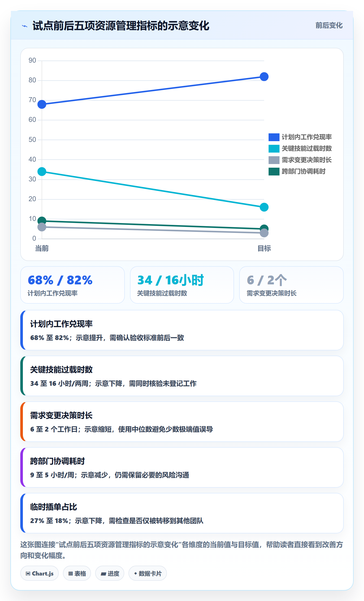The height and width of the screenshot is (601, 364).
Task: Click the Chart.js tag
Action: click(x=40, y=573)
